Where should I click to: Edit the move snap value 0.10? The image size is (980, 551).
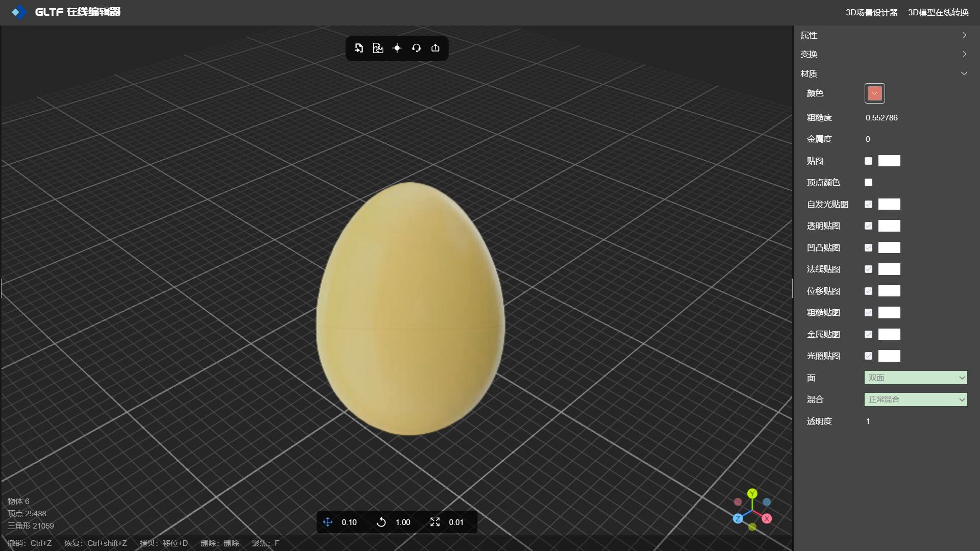349,522
